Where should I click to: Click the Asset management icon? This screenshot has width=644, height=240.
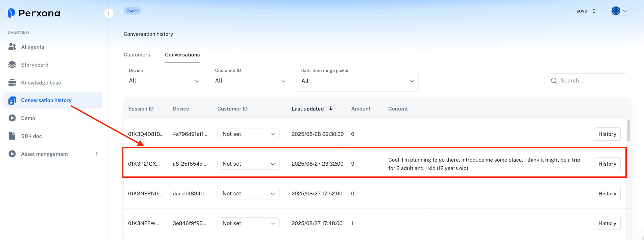pos(12,154)
